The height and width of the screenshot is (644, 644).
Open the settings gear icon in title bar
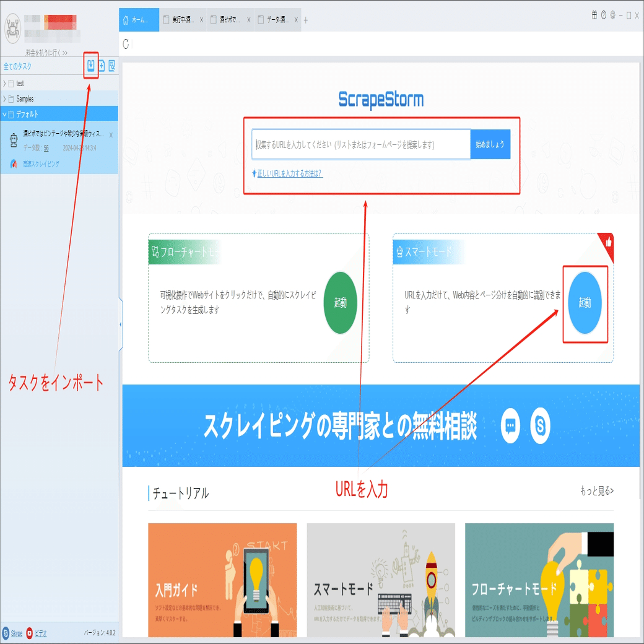[613, 15]
